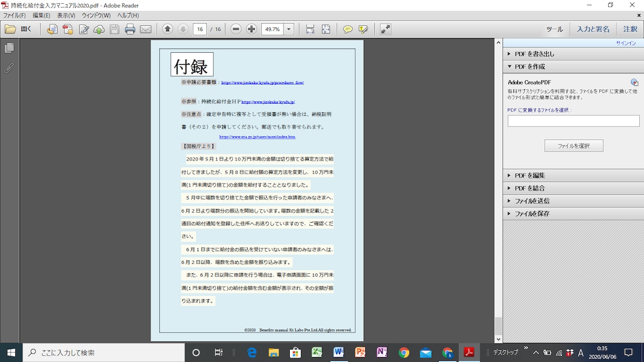The height and width of the screenshot is (362, 644).
Task: Open Cortana circle icon on taskbar
Action: click(196, 353)
